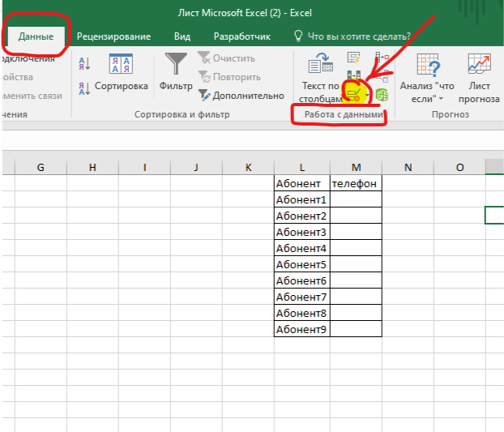Select the Абонент3 cell
The image size is (504, 432).
tap(302, 232)
